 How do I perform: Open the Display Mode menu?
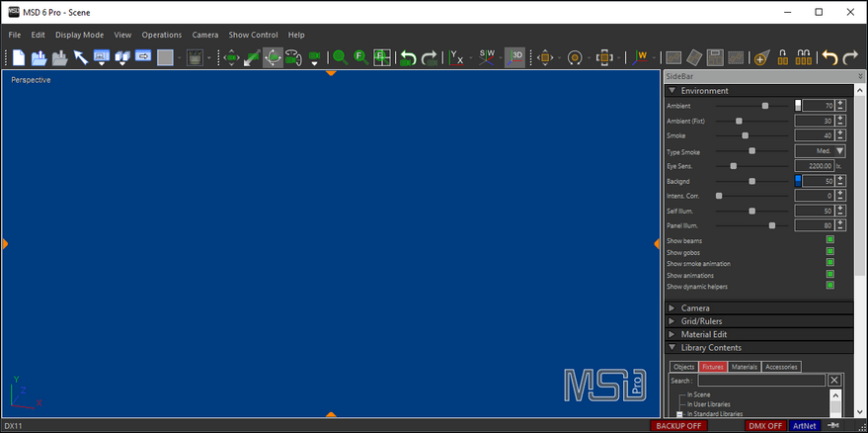click(x=79, y=35)
